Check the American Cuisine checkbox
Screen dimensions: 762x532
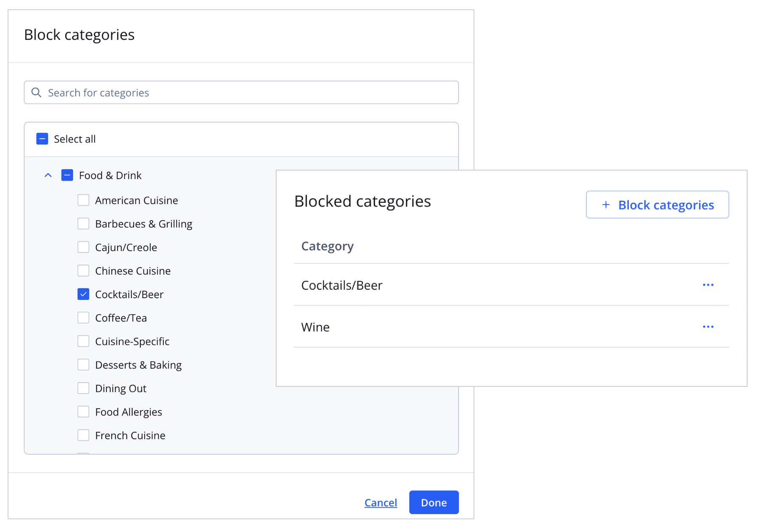83,200
